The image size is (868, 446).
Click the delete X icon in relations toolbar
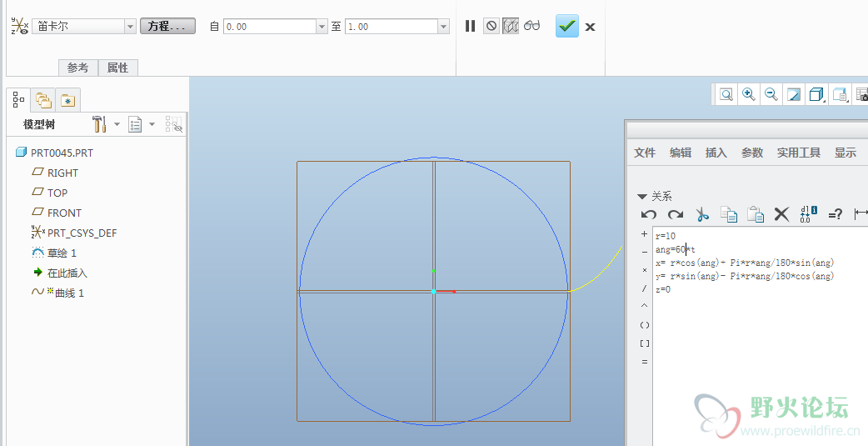pyautogui.click(x=781, y=214)
